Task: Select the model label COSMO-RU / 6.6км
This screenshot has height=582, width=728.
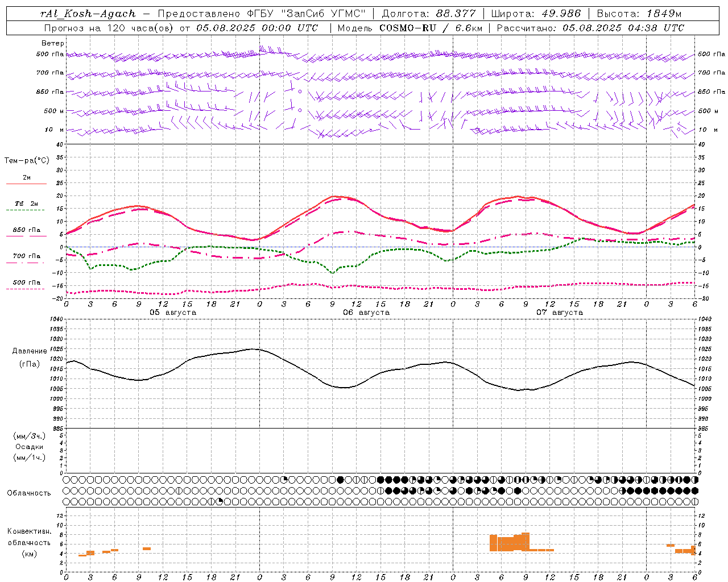Action: (431, 28)
